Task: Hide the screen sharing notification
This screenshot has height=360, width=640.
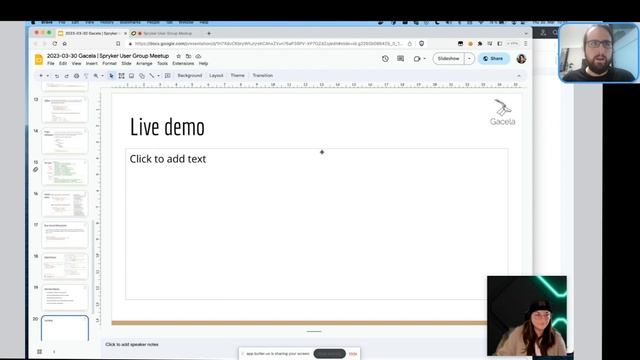Action: [x=353, y=354]
